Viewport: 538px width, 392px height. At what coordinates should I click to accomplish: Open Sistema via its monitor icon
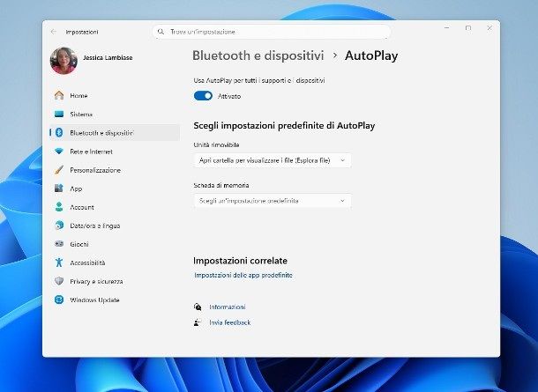click(59, 114)
